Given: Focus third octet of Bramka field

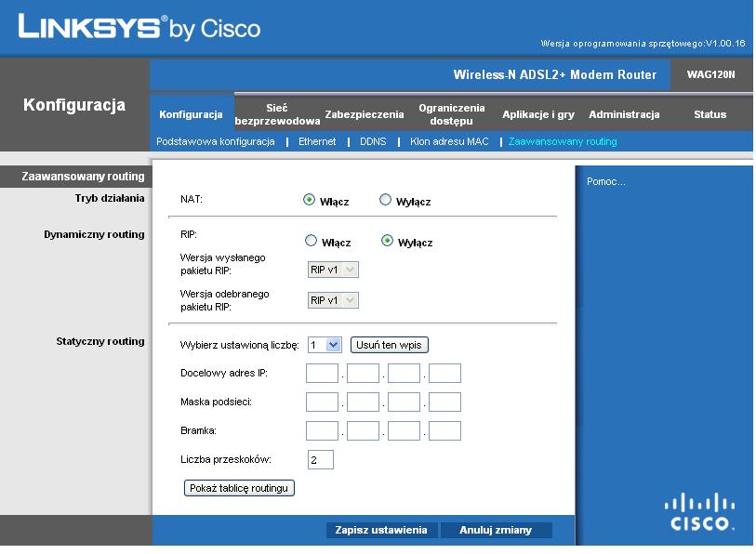Looking at the screenshot, I should pyautogui.click(x=404, y=431).
